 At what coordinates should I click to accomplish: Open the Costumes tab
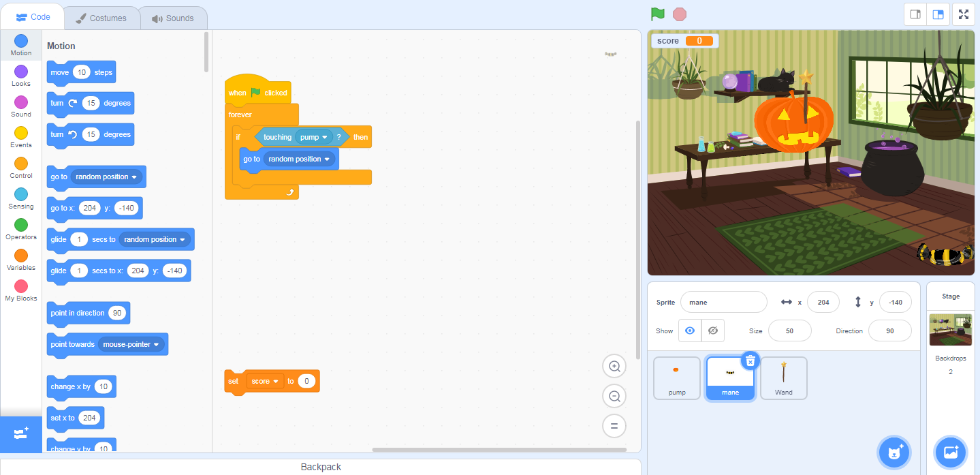click(x=101, y=18)
